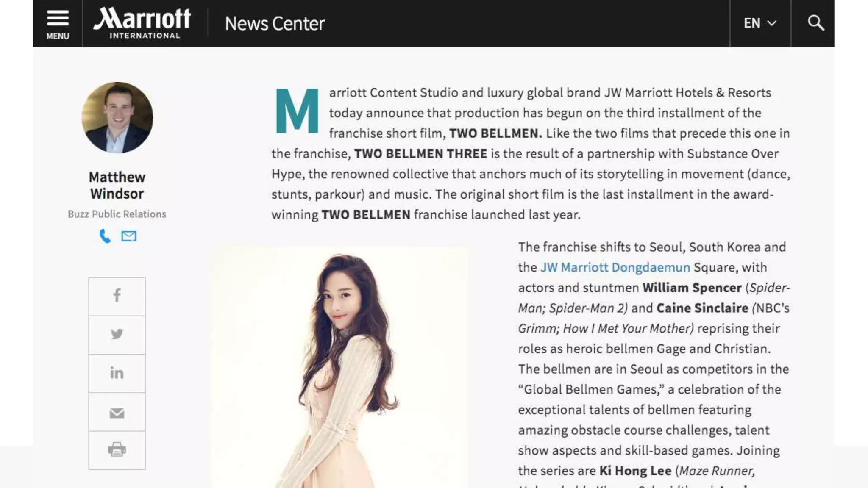Go to the Marriott International logo home
The height and width of the screenshot is (488, 868).
point(142,23)
